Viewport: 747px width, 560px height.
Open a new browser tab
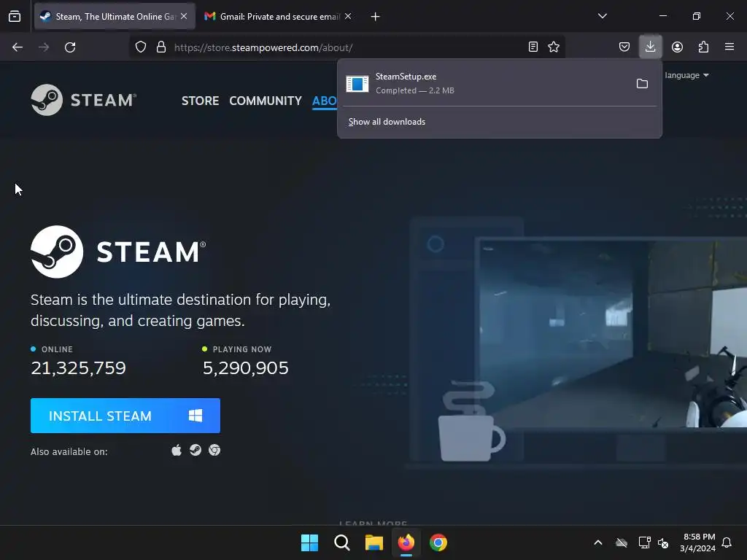click(x=376, y=17)
